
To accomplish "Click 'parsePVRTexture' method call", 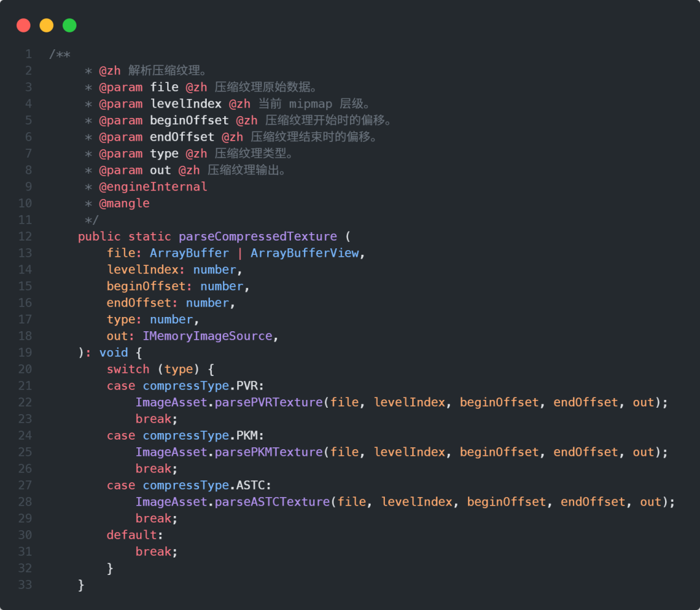I will pos(268,403).
